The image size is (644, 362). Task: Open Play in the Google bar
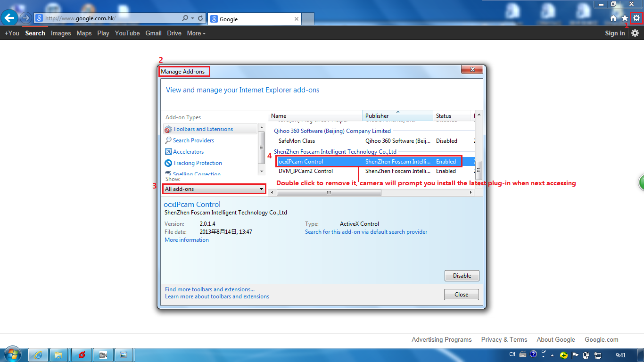pos(103,33)
